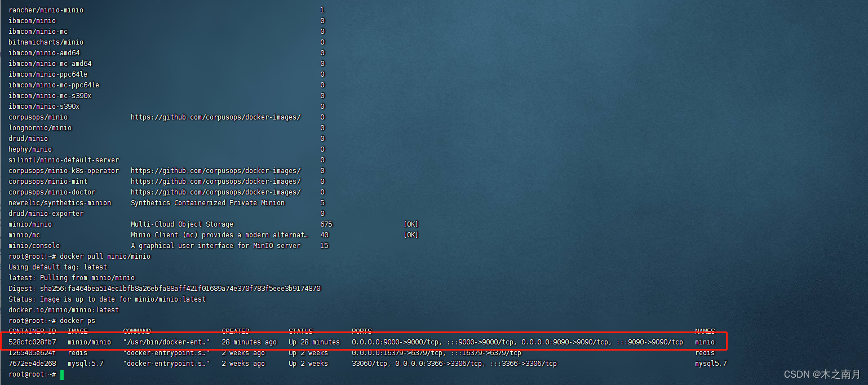This screenshot has height=385, width=868.
Task: Open the GitHub URL on the corpusops/minio row
Action: tap(216, 117)
